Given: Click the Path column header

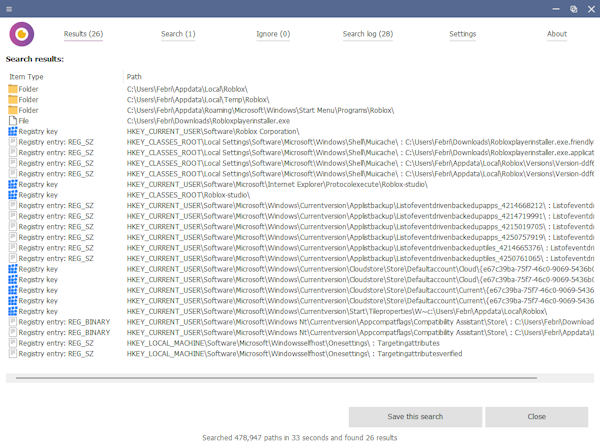Looking at the screenshot, I should (134, 77).
